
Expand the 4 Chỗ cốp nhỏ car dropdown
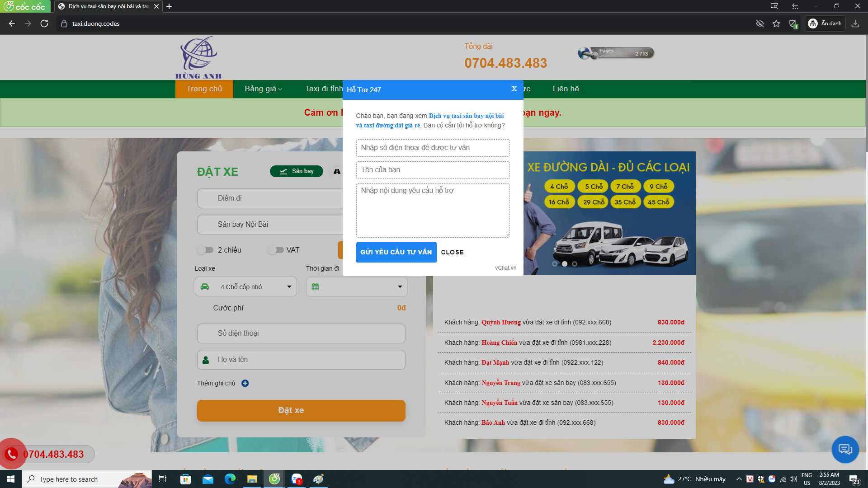click(x=246, y=286)
